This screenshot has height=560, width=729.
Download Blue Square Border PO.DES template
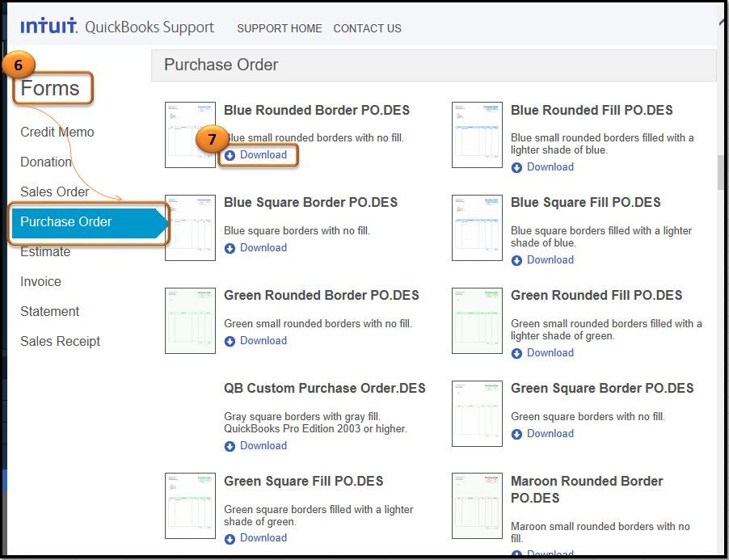(x=263, y=248)
